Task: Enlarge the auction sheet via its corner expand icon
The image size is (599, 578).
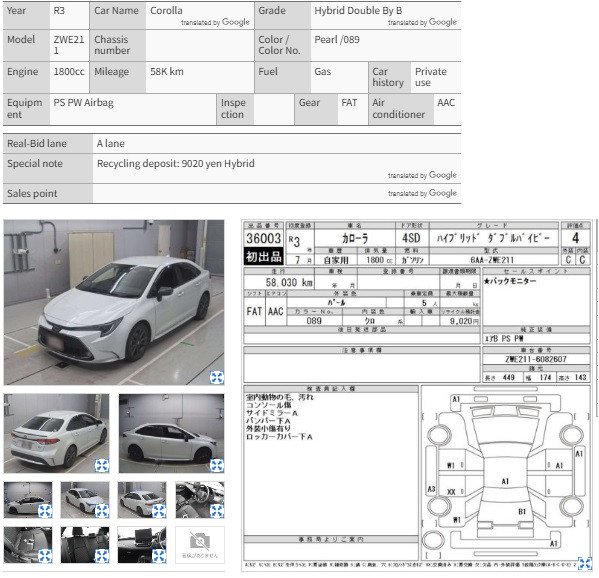Action: [x=584, y=563]
